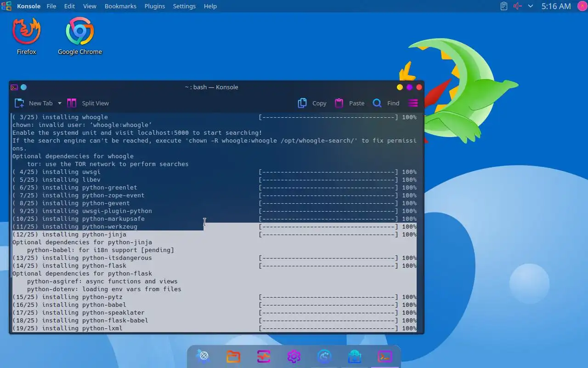Image resolution: width=588 pixels, height=368 pixels.
Task: Click the Konsole window title text
Action: coord(211,87)
